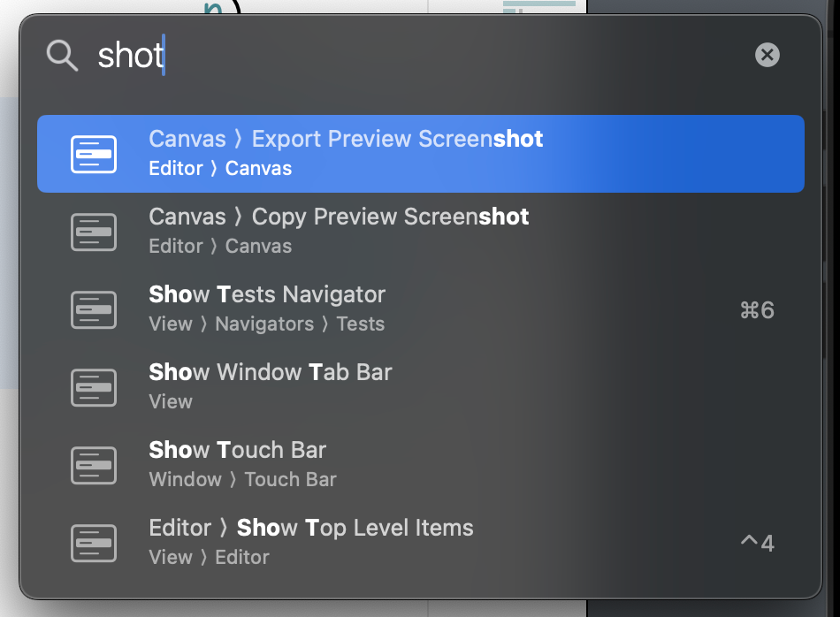The width and height of the screenshot is (840, 617).
Task: Click the search magnifying glass icon
Action: click(61, 55)
